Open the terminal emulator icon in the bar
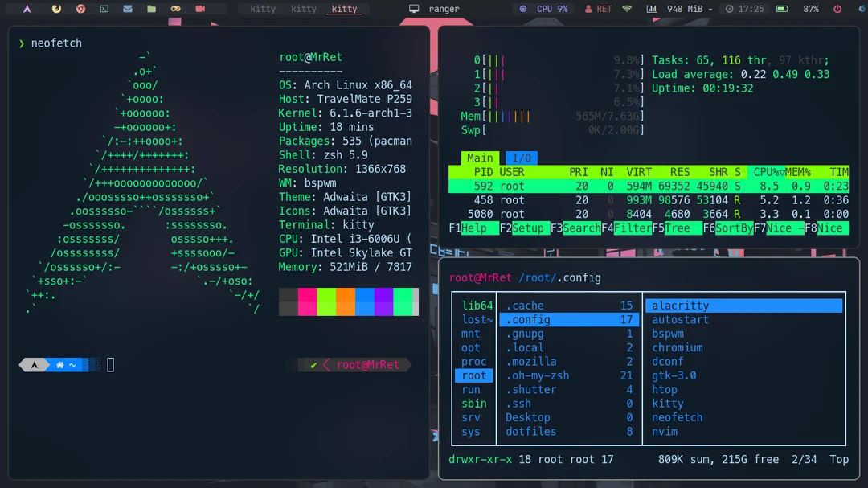 pos(104,8)
